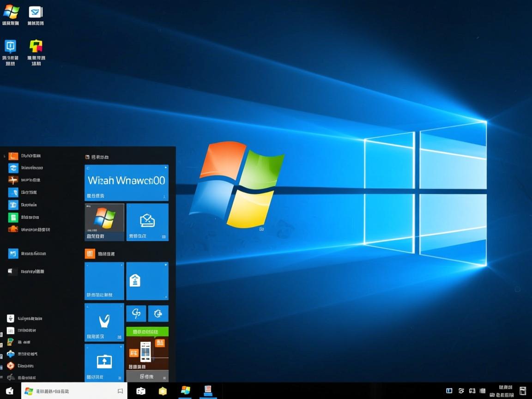Screen dimensions: 532x399
Task: Open Action Center from the system tray
Action: (523, 390)
